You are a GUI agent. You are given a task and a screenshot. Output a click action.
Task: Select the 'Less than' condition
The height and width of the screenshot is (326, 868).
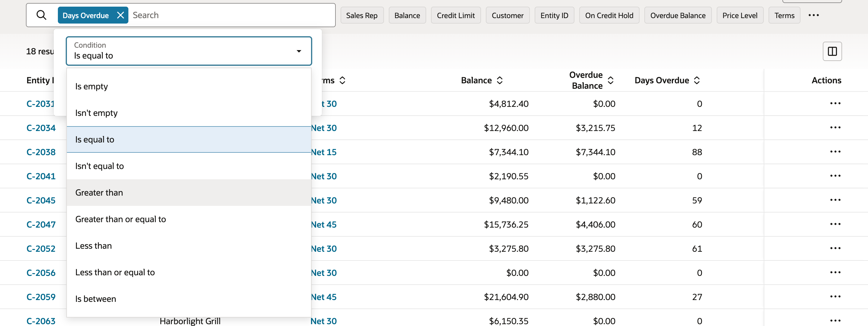tap(189, 246)
